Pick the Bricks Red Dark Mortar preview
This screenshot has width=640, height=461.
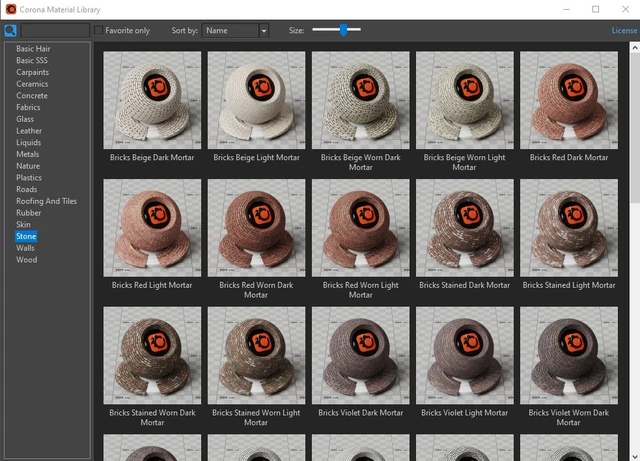tap(568, 100)
